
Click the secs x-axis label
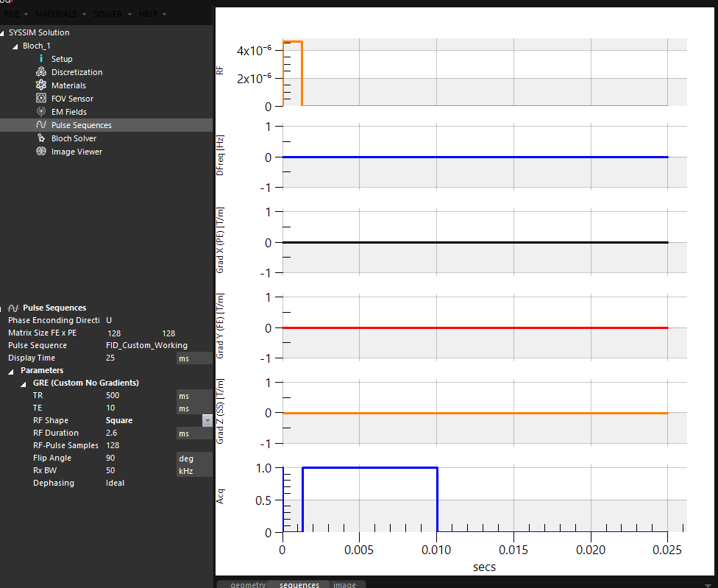point(484,567)
